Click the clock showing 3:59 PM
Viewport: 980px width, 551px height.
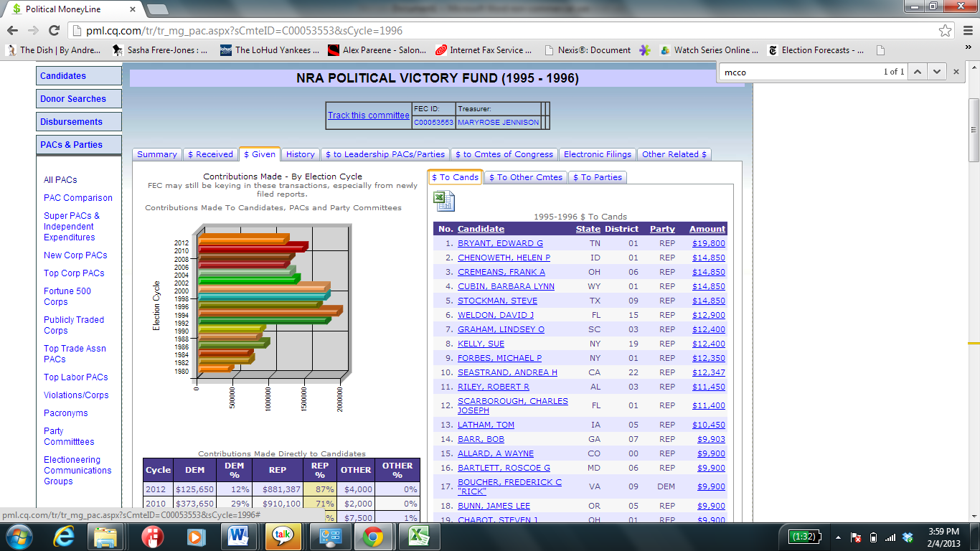tap(942, 531)
